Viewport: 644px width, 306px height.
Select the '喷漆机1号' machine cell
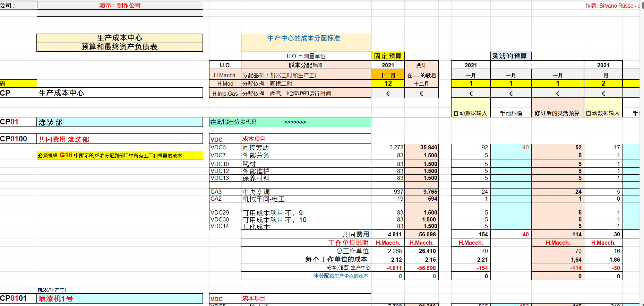120,298
